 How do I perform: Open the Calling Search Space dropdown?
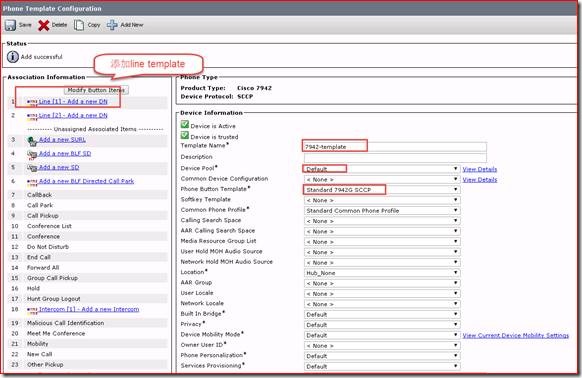coord(382,221)
